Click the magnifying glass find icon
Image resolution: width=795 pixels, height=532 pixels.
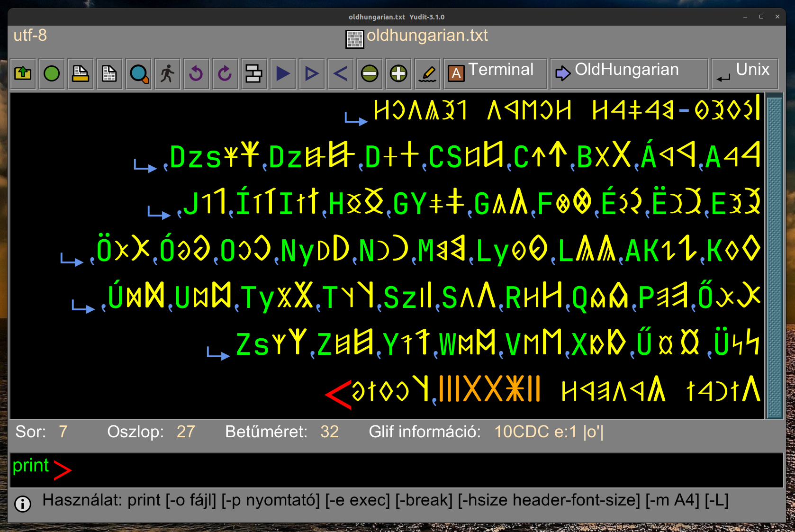click(x=138, y=74)
